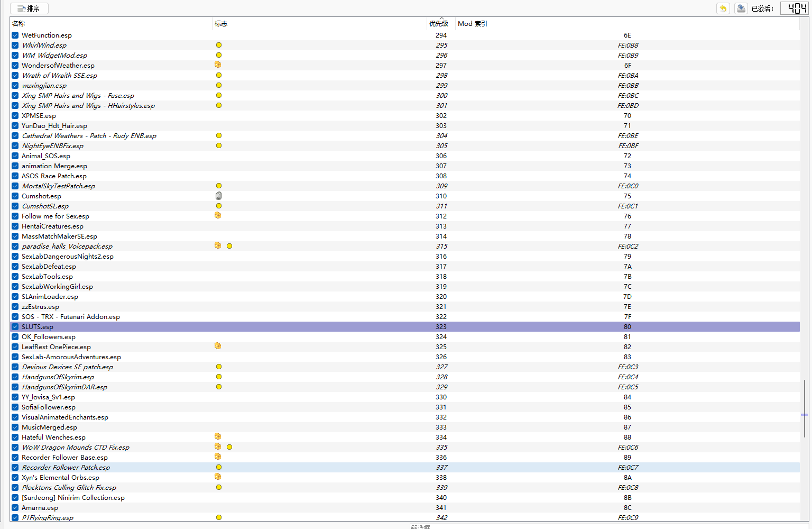
Task: Click archive box icon on paradise_halls_Voicepack.esp row
Action: click(x=218, y=245)
